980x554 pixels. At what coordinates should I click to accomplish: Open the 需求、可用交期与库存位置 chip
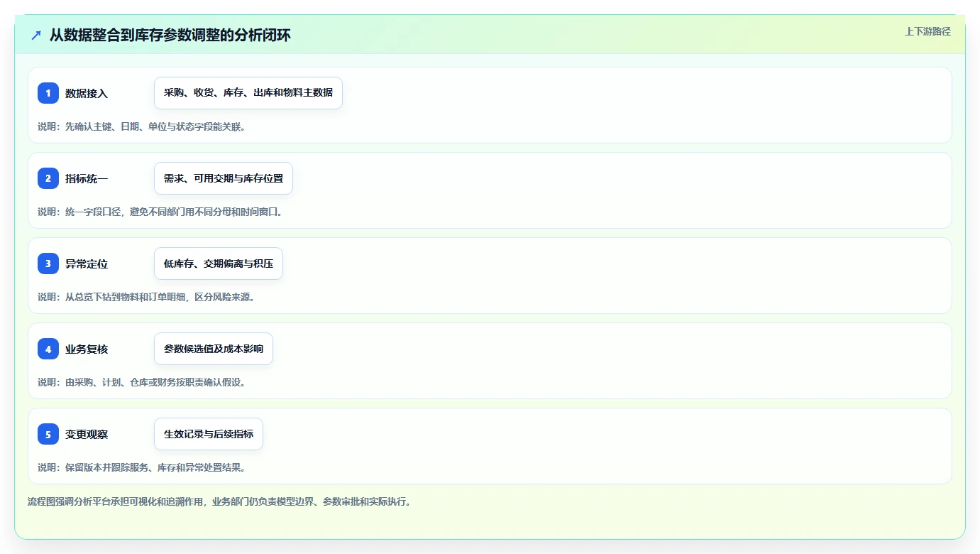[x=224, y=178]
